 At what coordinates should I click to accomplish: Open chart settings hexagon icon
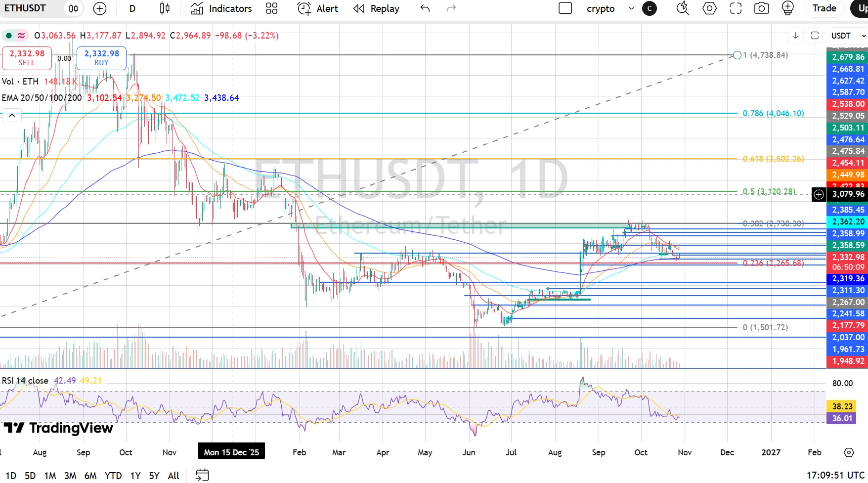709,8
